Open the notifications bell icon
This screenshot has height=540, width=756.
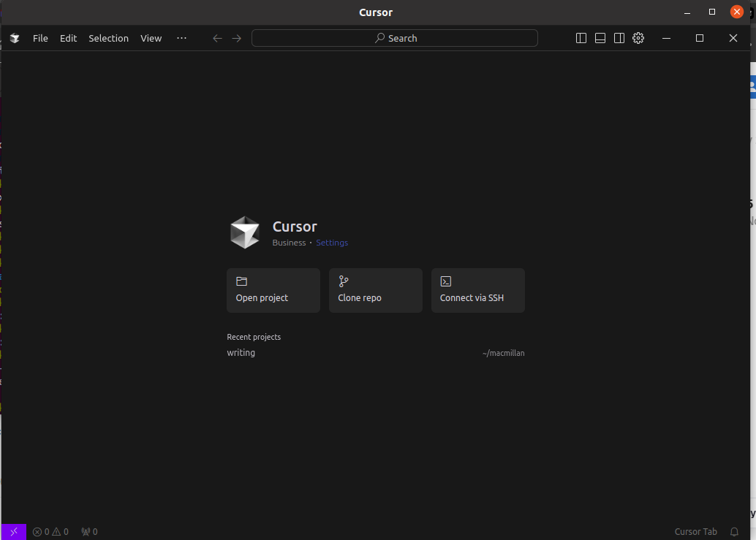pyautogui.click(x=734, y=532)
